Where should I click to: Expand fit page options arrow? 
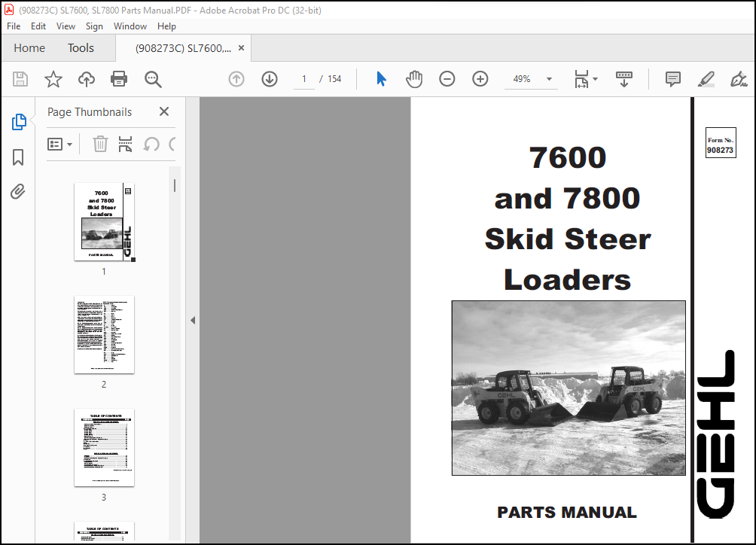coord(596,79)
